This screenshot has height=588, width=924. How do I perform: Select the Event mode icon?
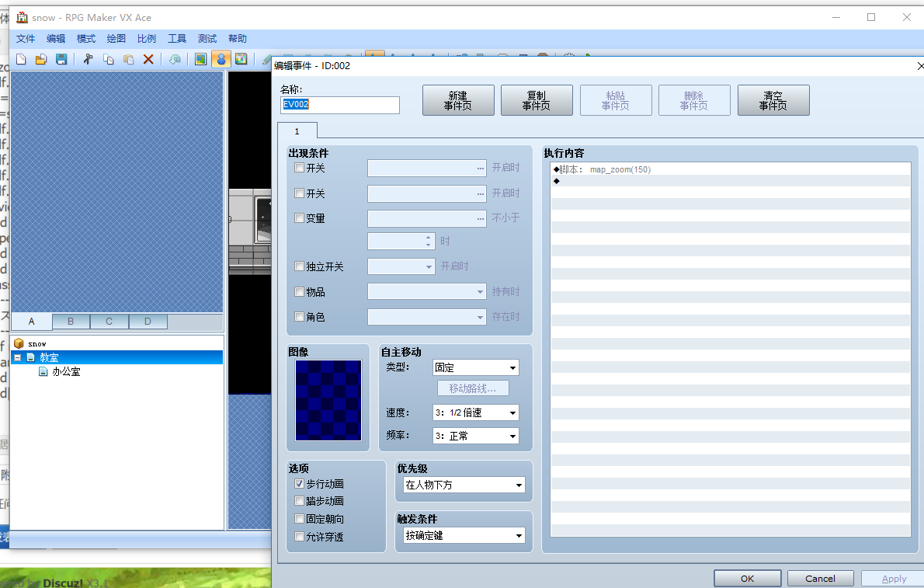221,59
